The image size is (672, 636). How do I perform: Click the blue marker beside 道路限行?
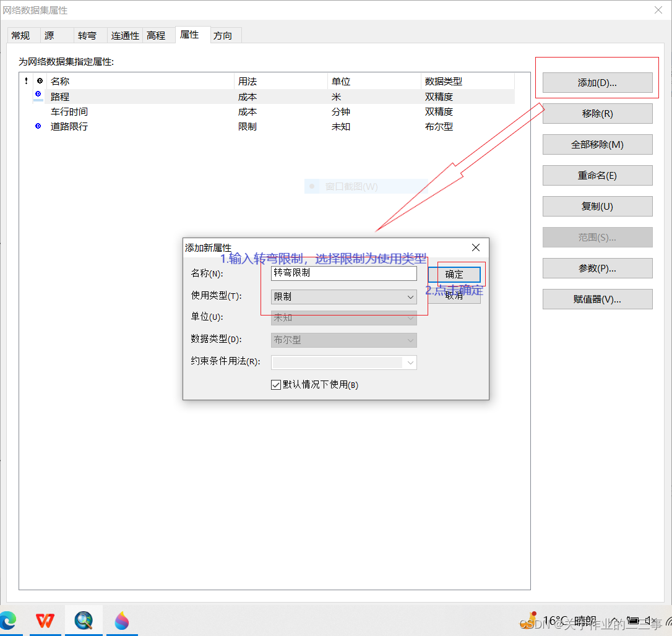(x=38, y=126)
